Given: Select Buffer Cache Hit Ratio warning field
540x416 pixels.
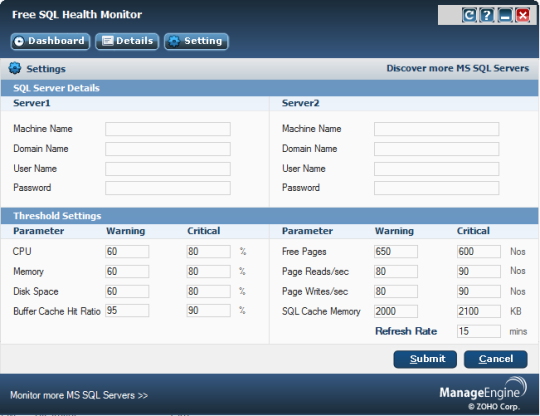Looking at the screenshot, I should pyautogui.click(x=127, y=311).
